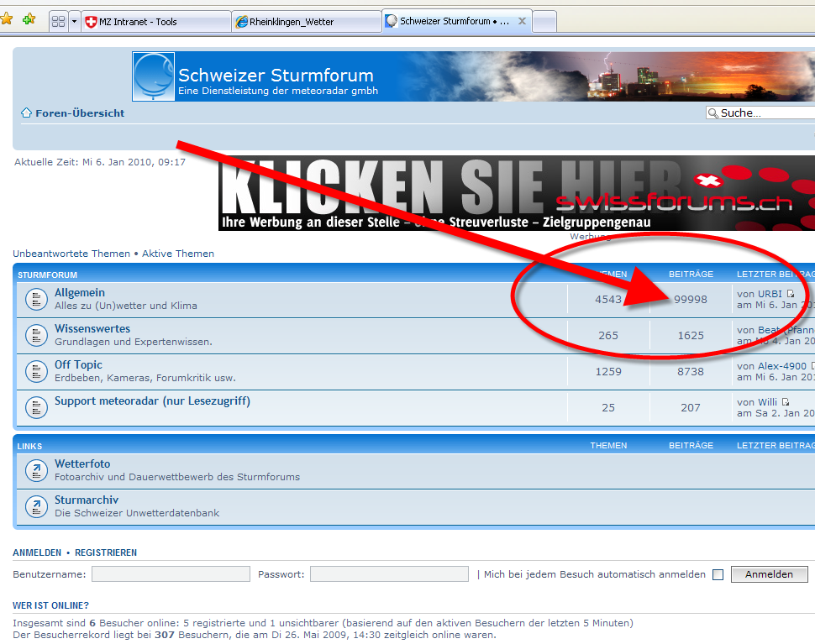Click the Favorites star icon
This screenshot has width=815, height=644.
pyautogui.click(x=6, y=20)
